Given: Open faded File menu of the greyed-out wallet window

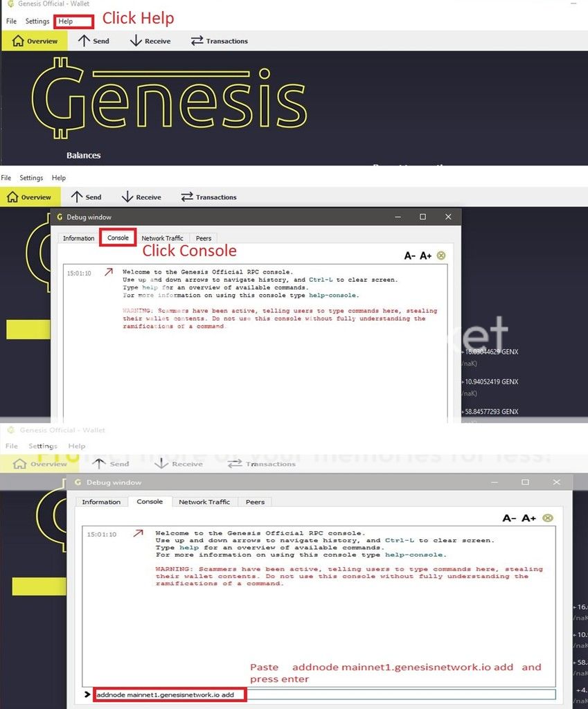Looking at the screenshot, I should (12, 446).
